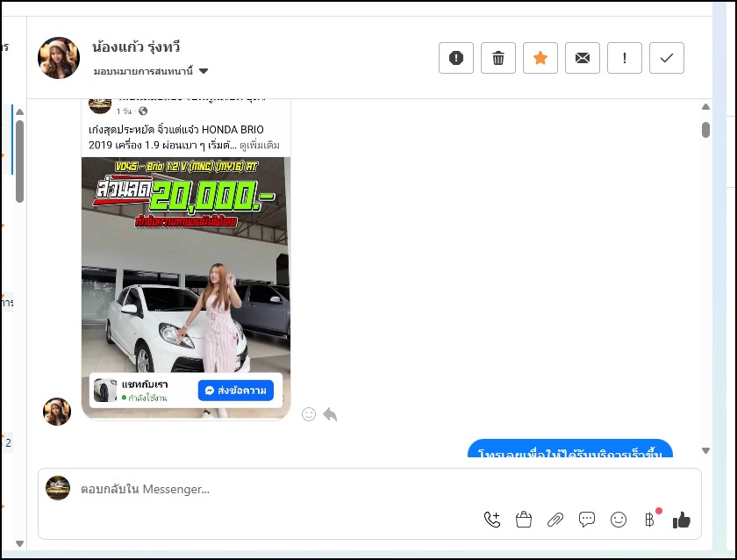This screenshot has width=737, height=560.
Task: Click the blue outgoing message bubble
Action: click(570, 449)
